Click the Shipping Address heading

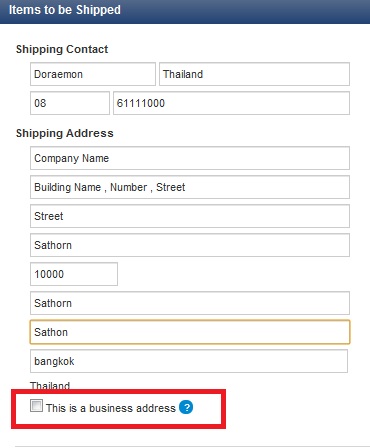(x=65, y=133)
